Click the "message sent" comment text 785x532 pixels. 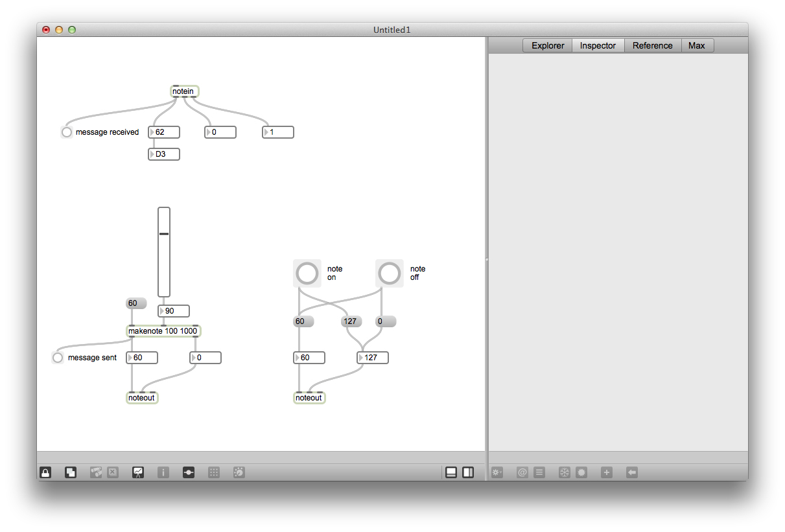click(92, 358)
